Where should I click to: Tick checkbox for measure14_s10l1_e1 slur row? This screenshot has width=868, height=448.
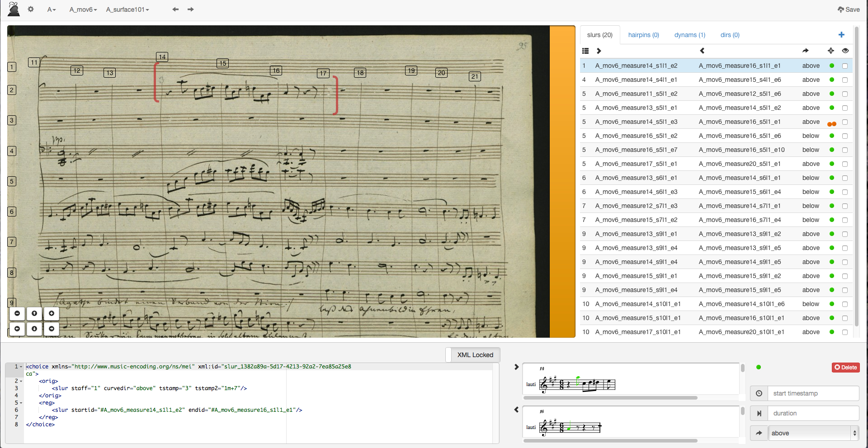(844, 304)
